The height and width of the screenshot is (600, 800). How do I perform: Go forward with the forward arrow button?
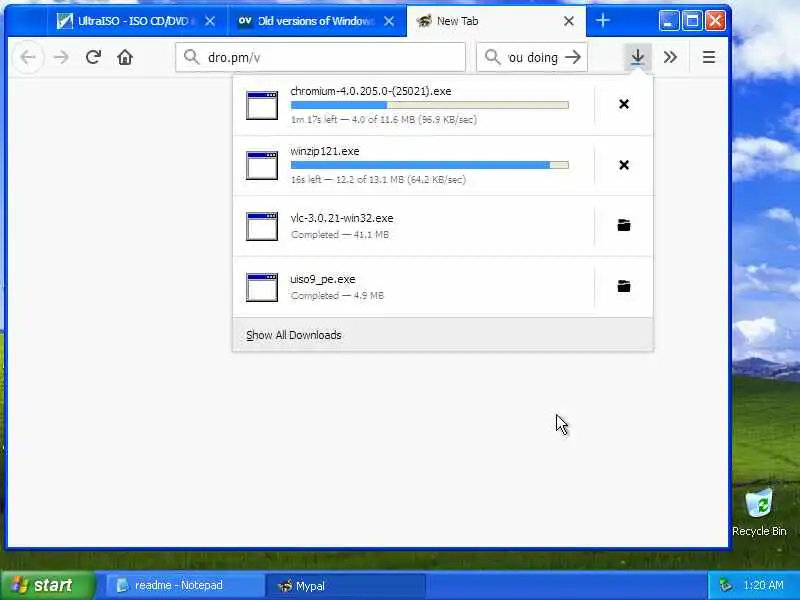point(61,57)
